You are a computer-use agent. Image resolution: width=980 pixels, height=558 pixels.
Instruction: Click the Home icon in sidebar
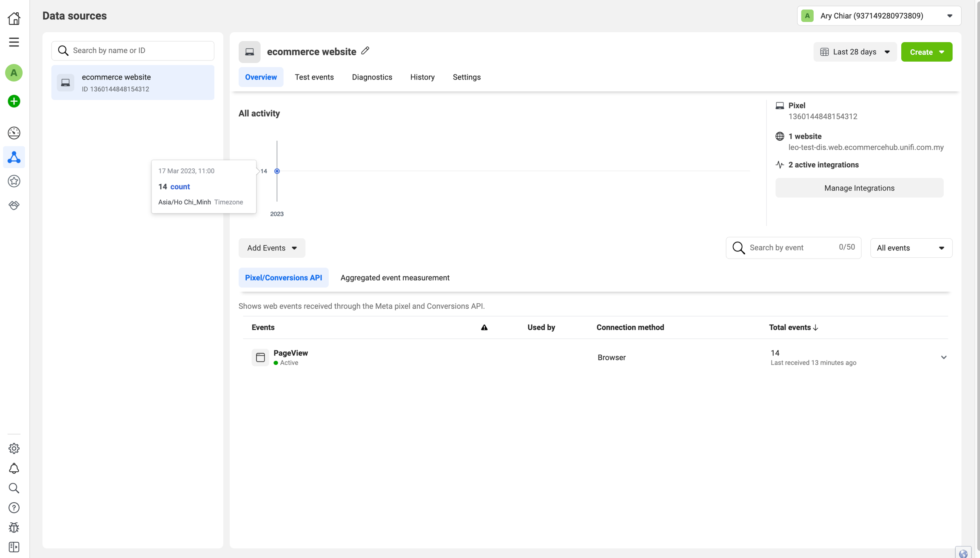[14, 18]
